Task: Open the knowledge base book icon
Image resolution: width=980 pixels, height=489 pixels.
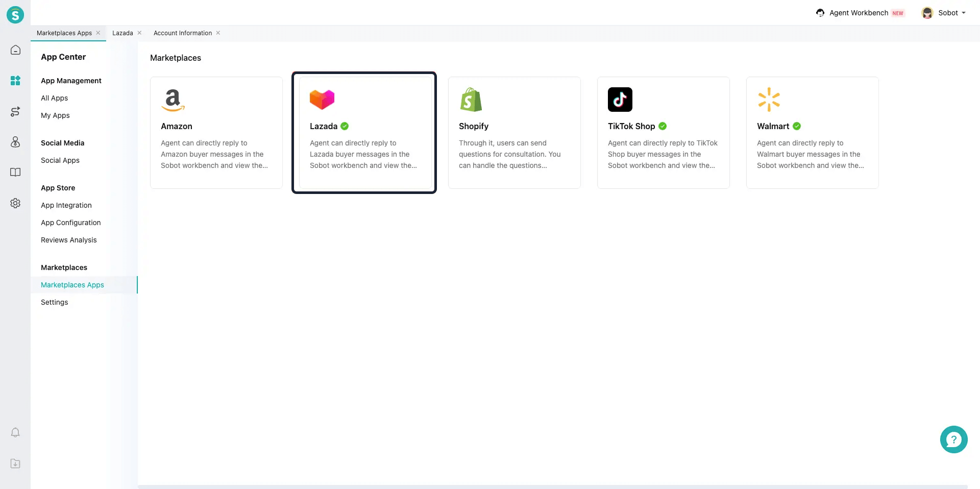Action: [15, 173]
